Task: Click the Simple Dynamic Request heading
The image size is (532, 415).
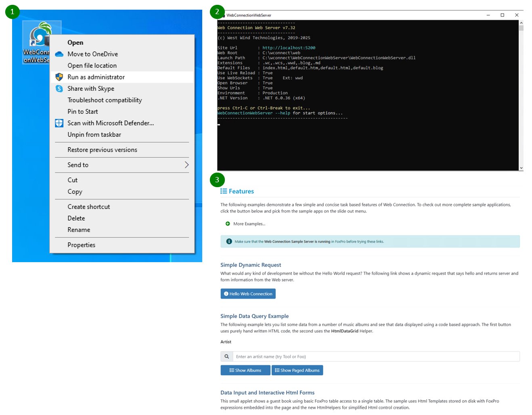Action: click(x=251, y=265)
